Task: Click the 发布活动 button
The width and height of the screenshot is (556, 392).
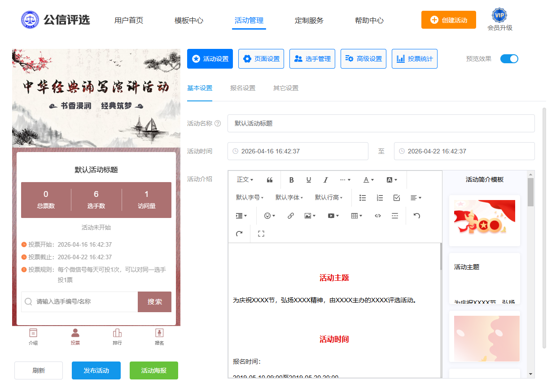Action: click(x=96, y=370)
